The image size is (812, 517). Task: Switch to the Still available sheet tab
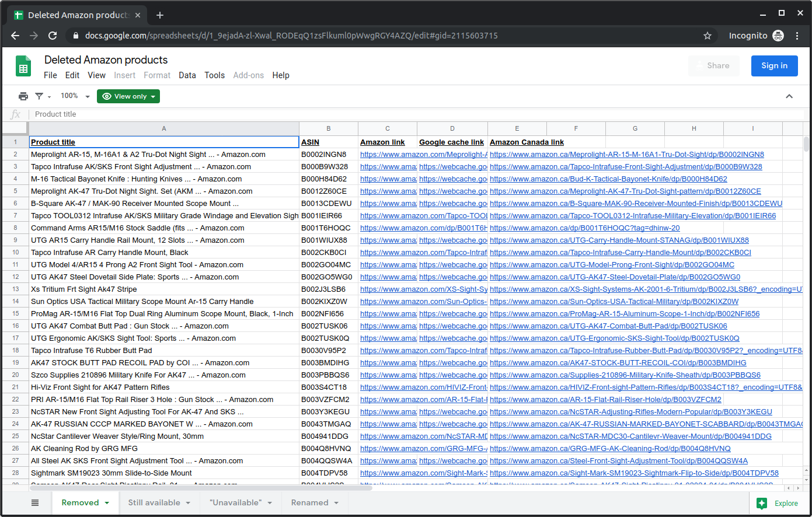pos(154,503)
